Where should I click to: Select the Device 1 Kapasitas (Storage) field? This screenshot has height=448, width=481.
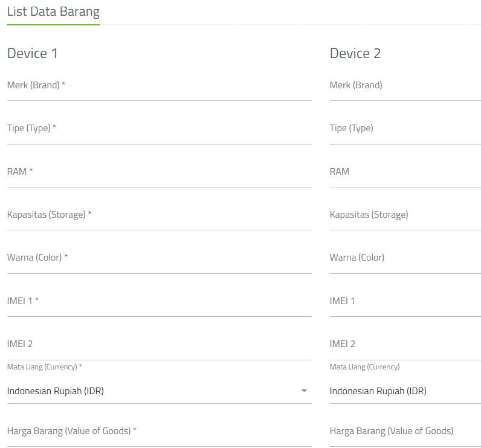click(159, 216)
